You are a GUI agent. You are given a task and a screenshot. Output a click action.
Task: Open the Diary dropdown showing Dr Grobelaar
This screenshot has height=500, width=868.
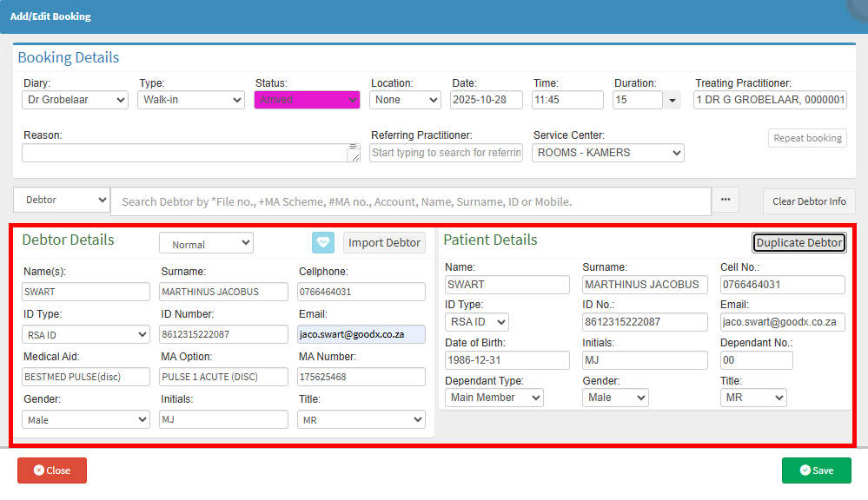click(x=75, y=100)
